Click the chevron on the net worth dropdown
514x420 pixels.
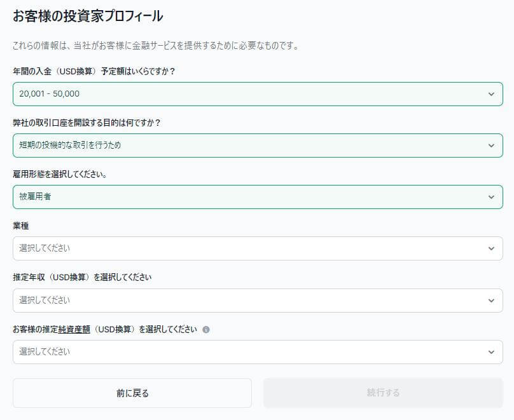click(491, 351)
